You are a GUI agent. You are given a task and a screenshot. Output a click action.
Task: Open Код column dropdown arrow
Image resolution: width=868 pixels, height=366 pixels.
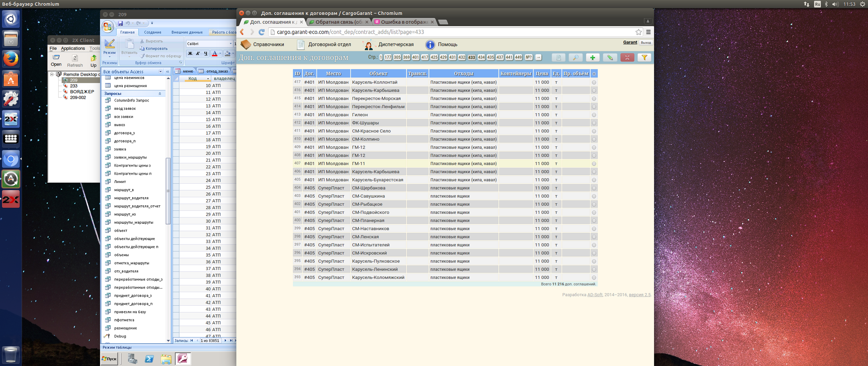pyautogui.click(x=208, y=78)
